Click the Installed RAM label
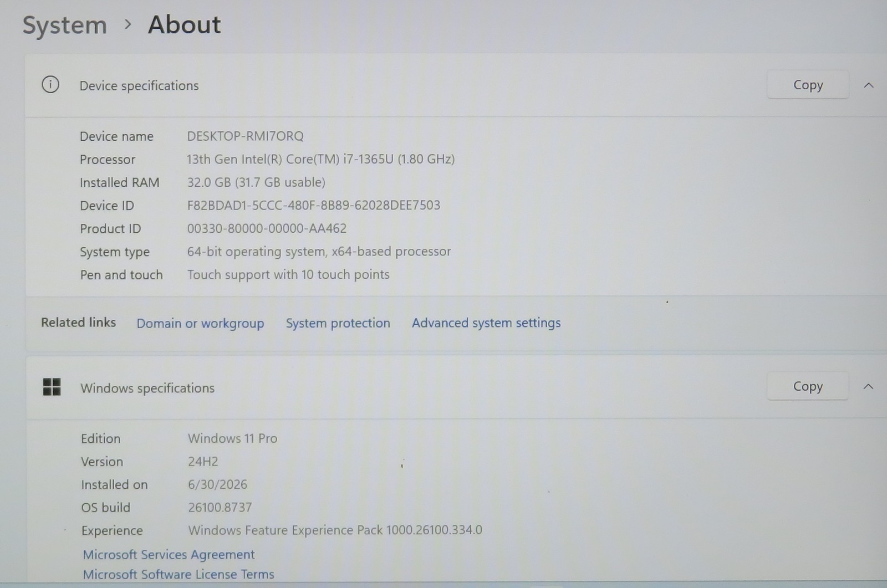887x588 pixels. pyautogui.click(x=119, y=182)
